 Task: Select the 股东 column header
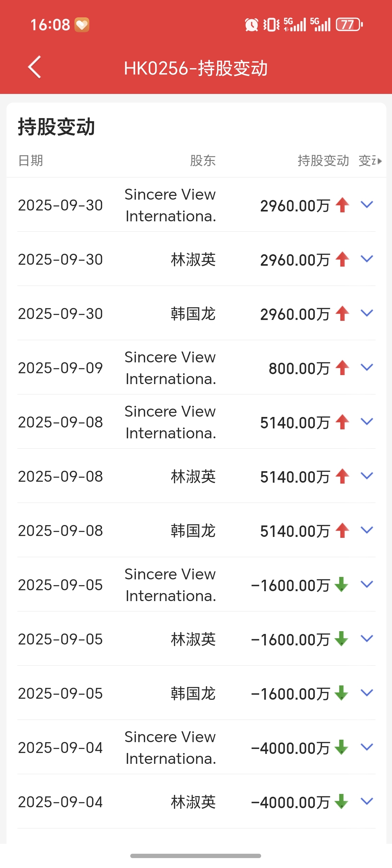[x=203, y=161]
